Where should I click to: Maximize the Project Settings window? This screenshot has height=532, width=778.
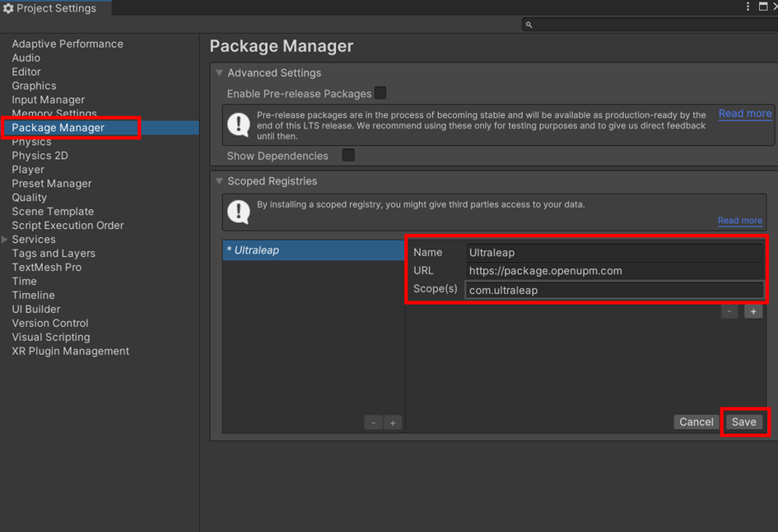(x=763, y=7)
